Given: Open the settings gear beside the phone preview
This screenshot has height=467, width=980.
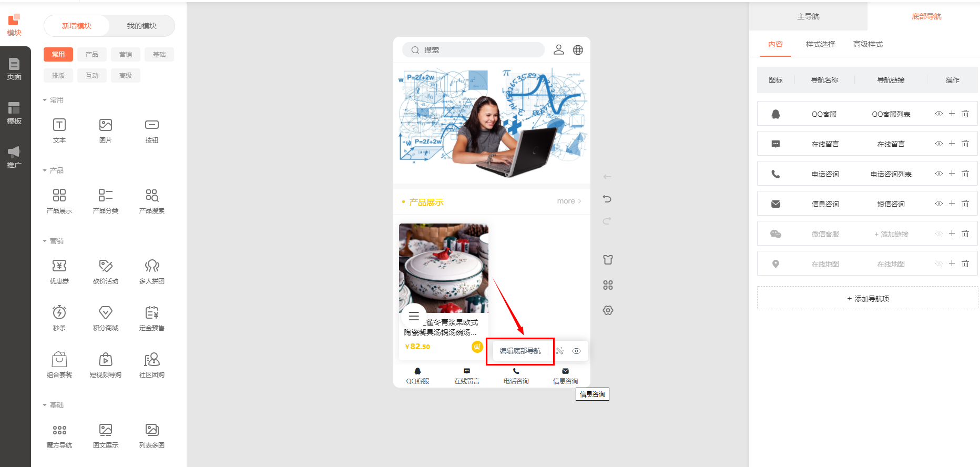Looking at the screenshot, I should (608, 310).
